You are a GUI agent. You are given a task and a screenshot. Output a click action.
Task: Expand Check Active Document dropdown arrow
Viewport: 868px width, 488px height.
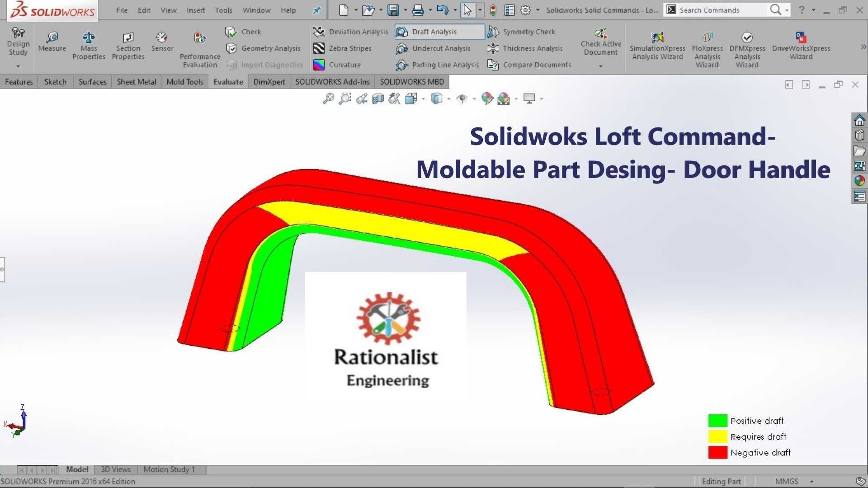tap(601, 66)
